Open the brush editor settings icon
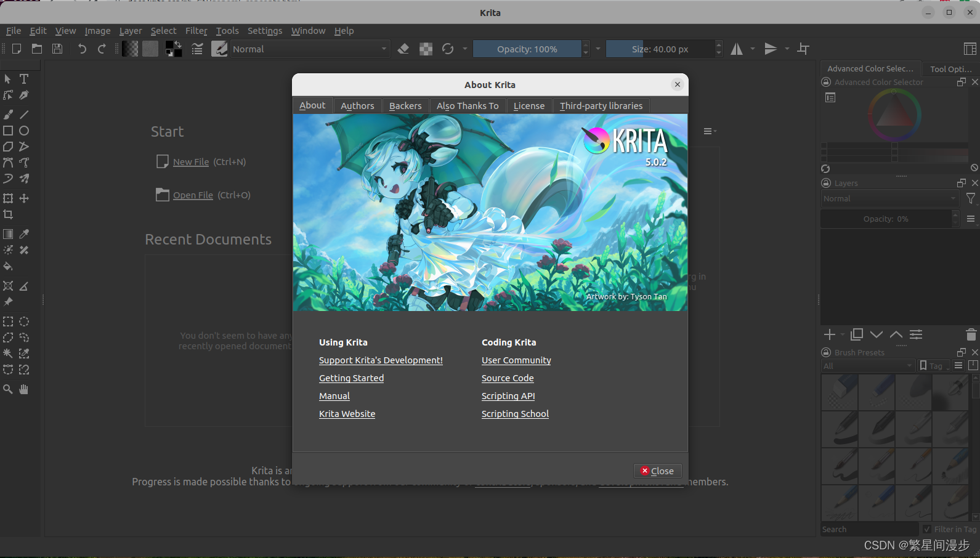This screenshot has height=558, width=980. pos(197,49)
